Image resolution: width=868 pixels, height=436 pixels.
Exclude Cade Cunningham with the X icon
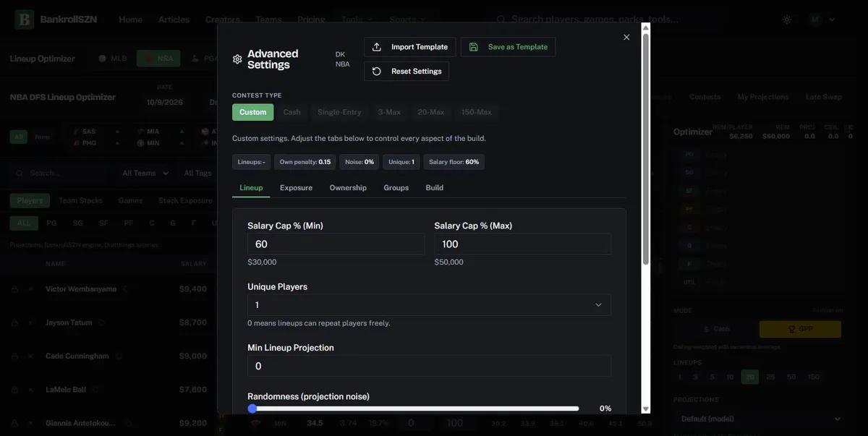30,356
